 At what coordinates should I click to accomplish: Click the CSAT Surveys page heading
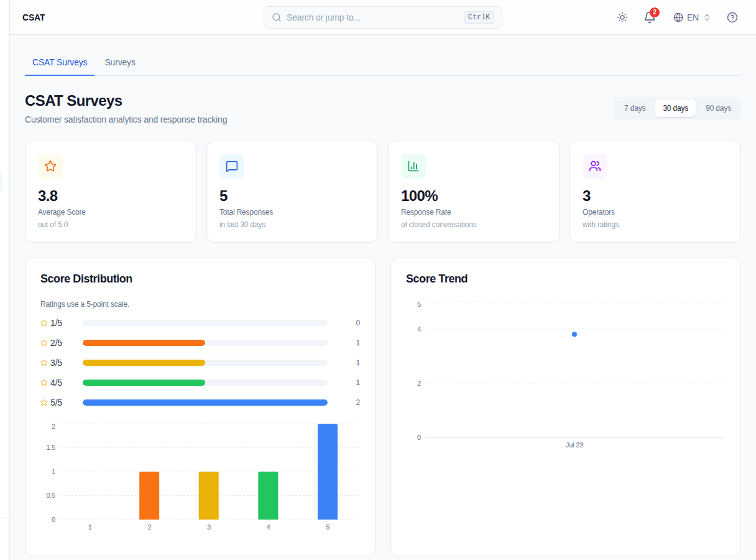[73, 101]
